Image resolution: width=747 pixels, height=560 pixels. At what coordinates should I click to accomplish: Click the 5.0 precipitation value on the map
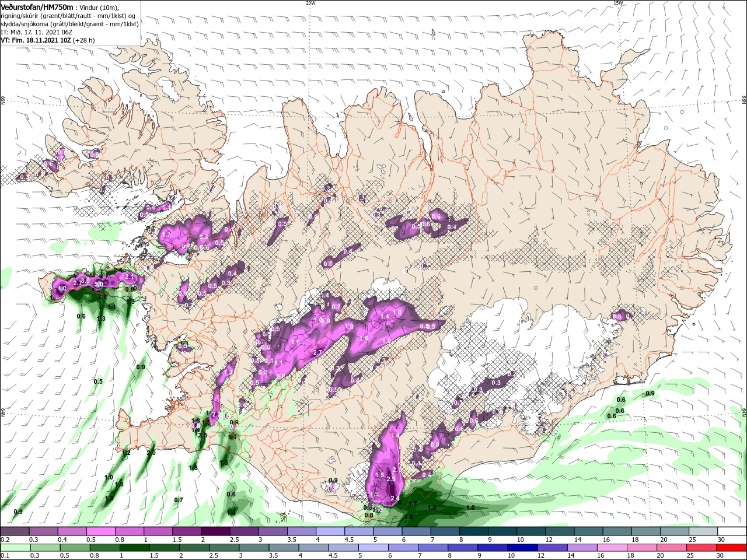click(x=99, y=284)
